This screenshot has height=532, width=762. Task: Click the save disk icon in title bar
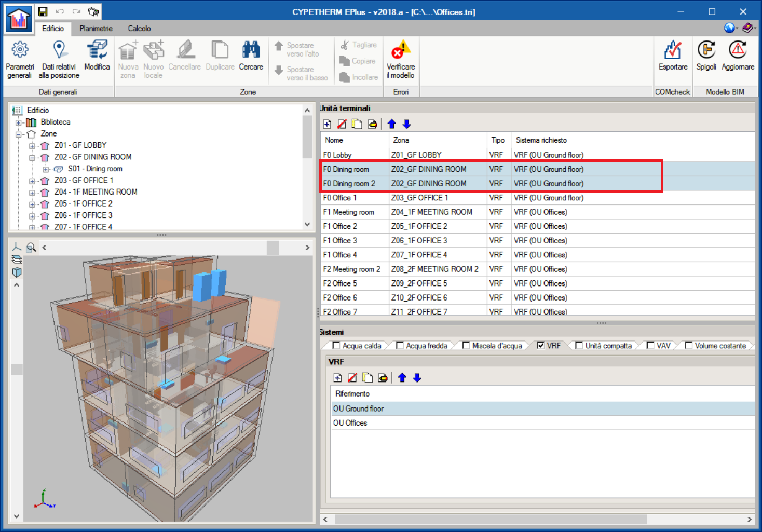43,11
